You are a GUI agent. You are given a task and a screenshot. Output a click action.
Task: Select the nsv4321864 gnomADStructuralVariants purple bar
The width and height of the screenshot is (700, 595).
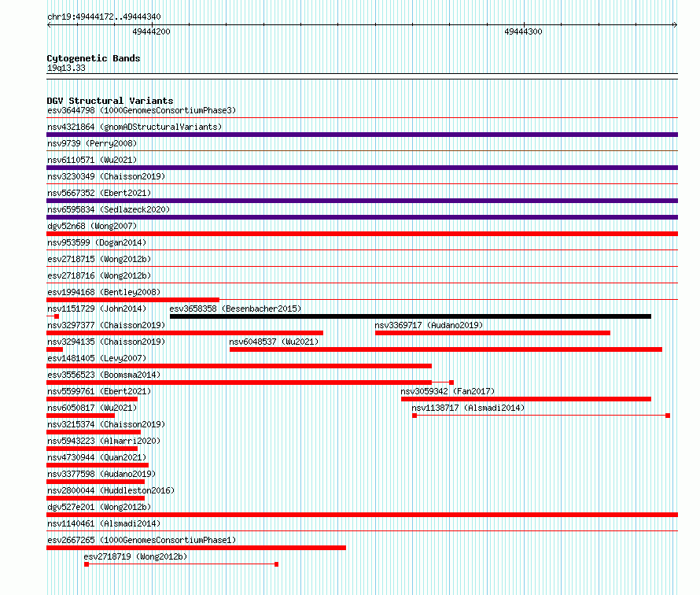(x=362, y=135)
